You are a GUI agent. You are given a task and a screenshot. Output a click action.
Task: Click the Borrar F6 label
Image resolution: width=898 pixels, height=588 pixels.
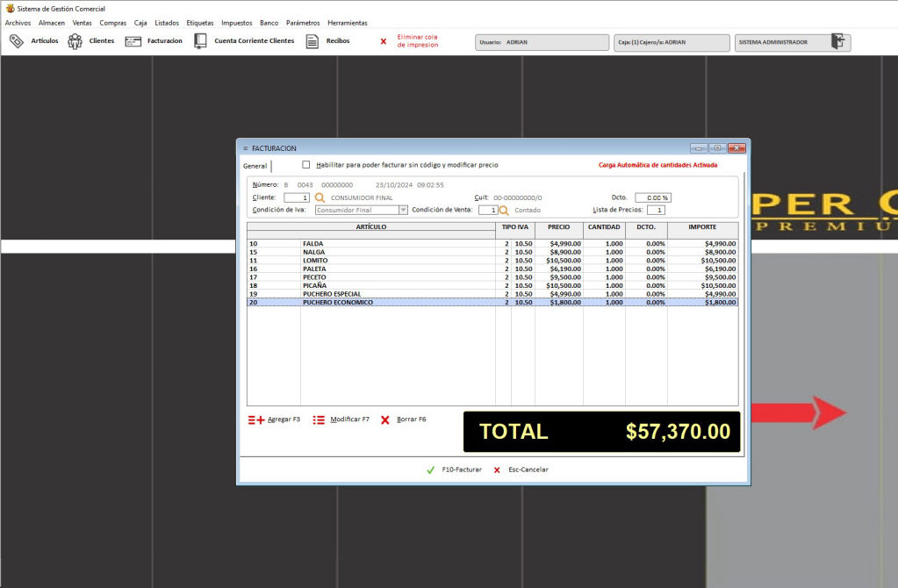[411, 419]
